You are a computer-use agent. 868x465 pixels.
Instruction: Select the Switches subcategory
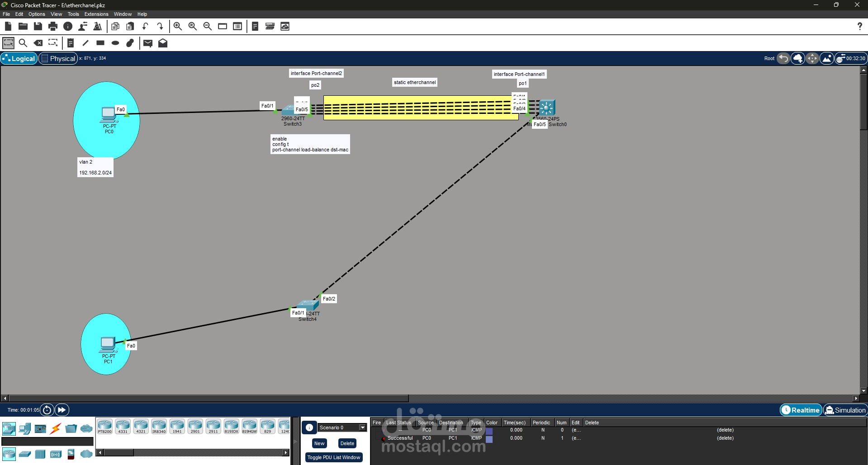coord(24,454)
